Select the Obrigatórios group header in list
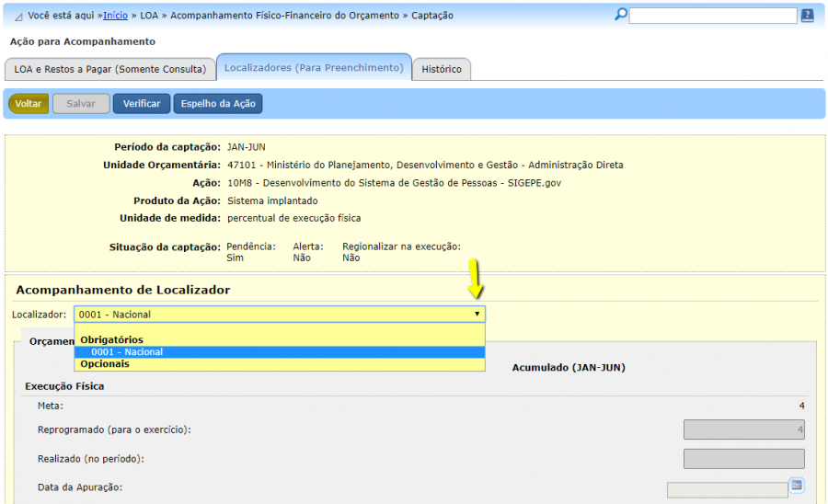The height and width of the screenshot is (504, 828). click(111, 340)
